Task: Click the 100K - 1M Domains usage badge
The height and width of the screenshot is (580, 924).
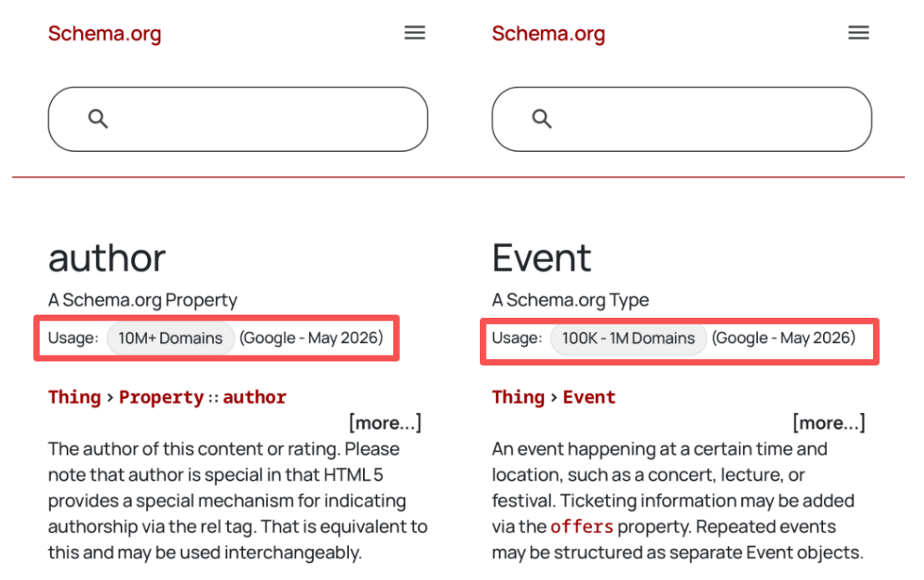Action: pos(629,338)
